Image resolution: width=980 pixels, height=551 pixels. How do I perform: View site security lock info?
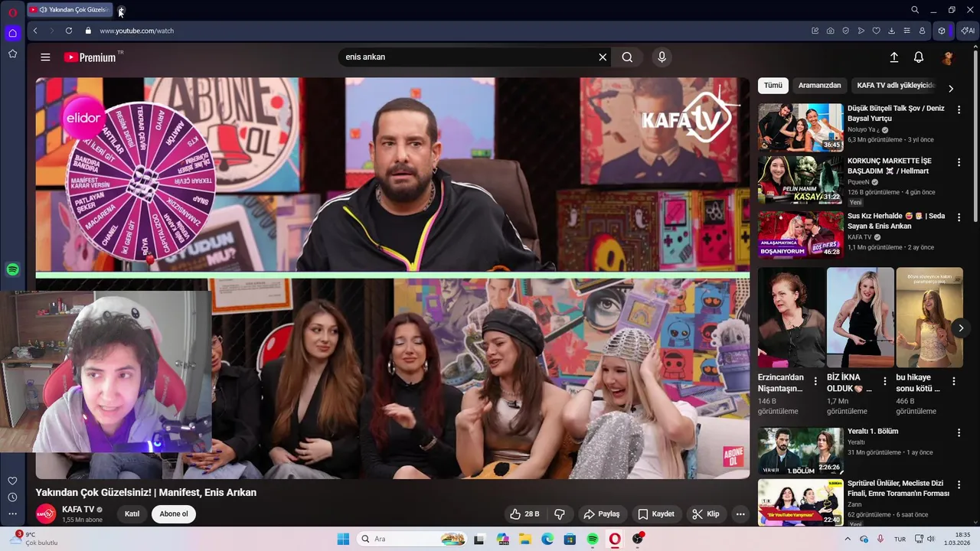tap(88, 31)
